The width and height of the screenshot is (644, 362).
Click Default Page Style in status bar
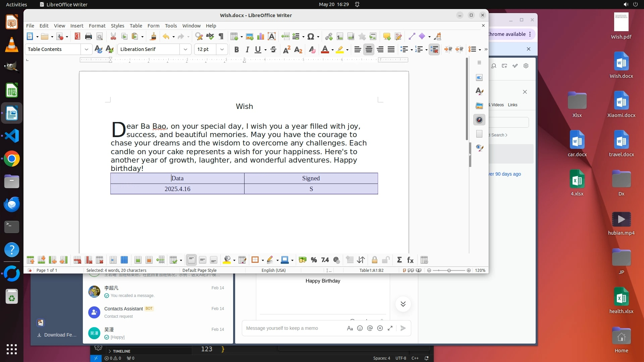[199, 270]
